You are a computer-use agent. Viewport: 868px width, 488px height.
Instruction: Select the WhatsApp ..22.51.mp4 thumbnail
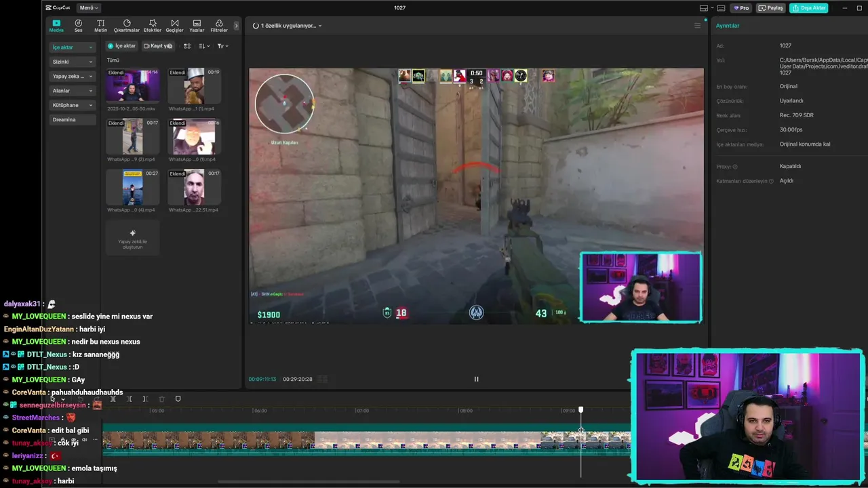194,187
